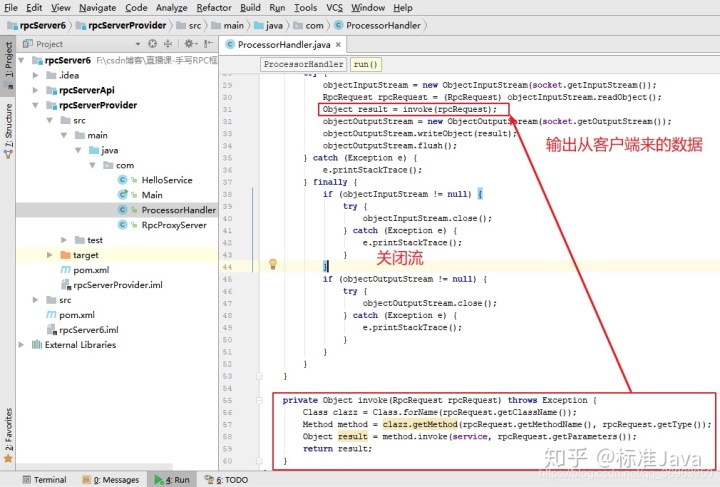Expand the .idea folder
Viewport: 720px width, 487px height.
tap(35, 75)
